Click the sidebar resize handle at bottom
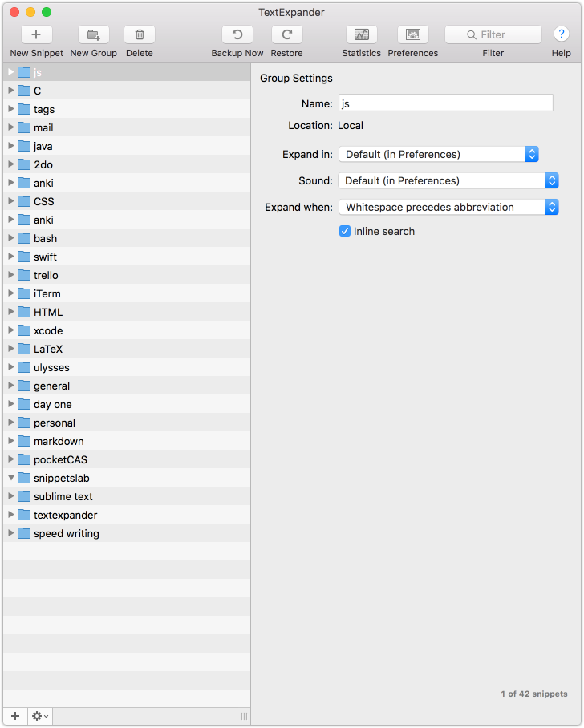Viewport: 584px width, 728px height. click(245, 716)
